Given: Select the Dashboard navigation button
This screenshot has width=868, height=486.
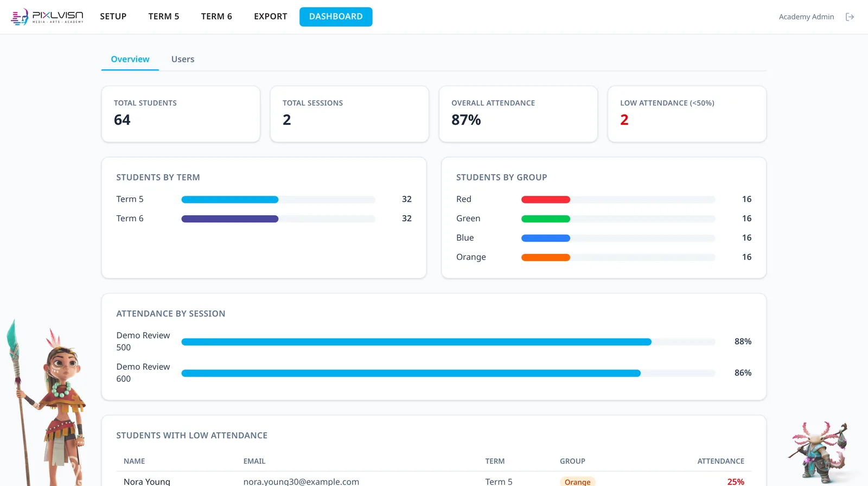Looking at the screenshot, I should pos(336,17).
